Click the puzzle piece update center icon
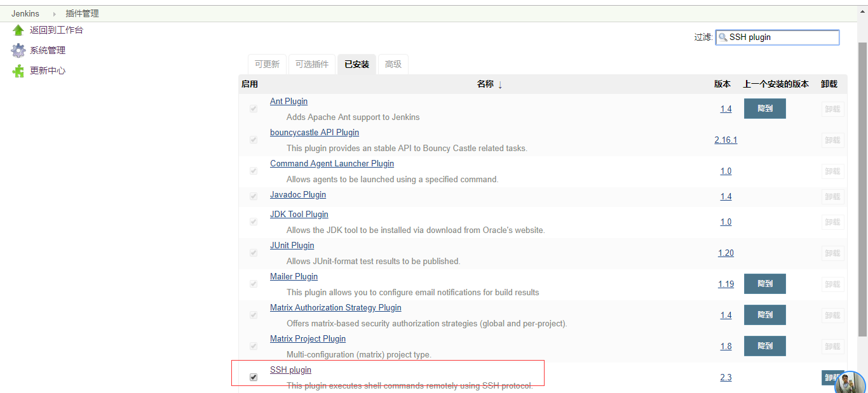 click(18, 70)
